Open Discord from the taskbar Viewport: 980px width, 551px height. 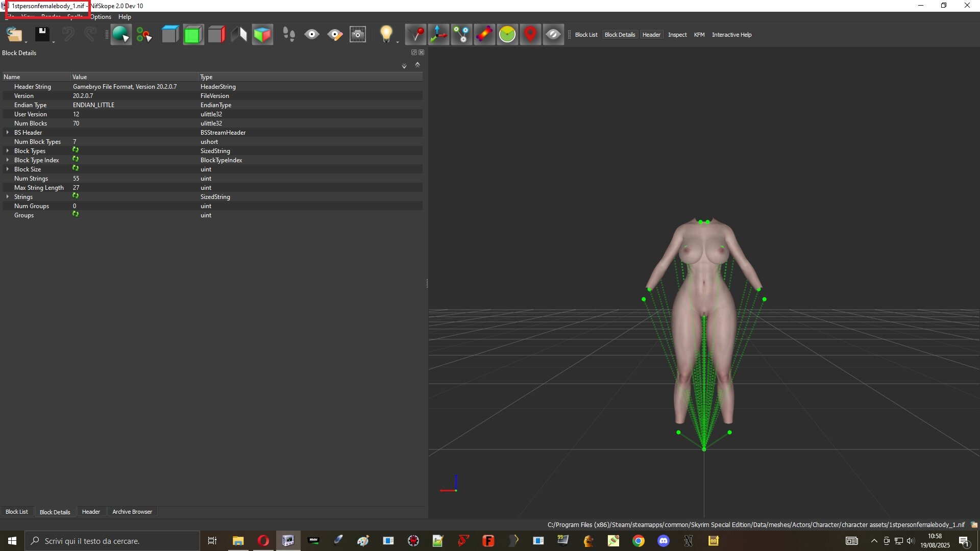point(663,541)
